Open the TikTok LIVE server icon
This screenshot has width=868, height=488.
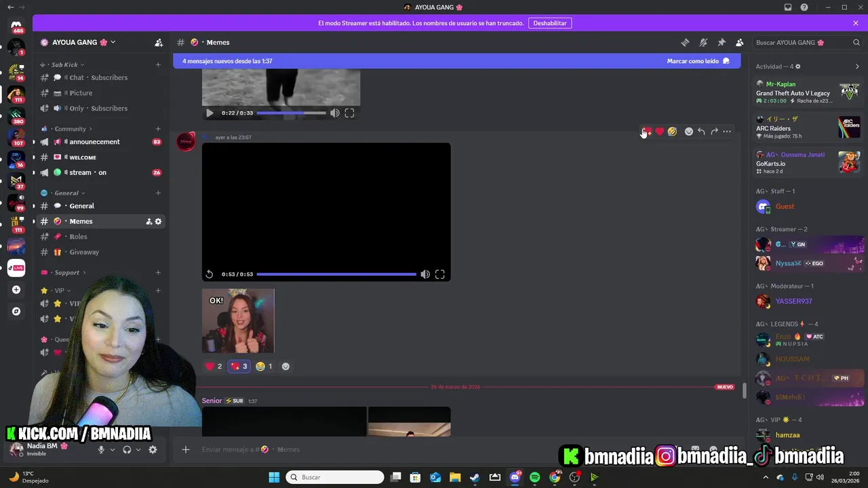coord(16,268)
